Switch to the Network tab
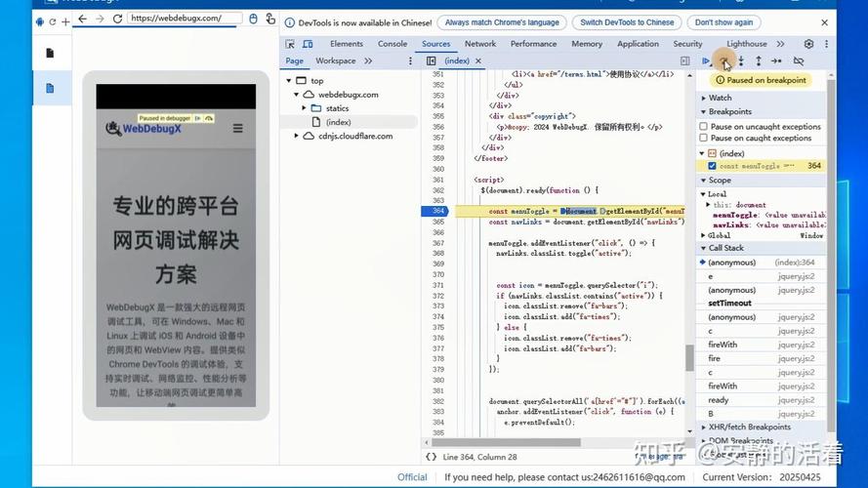This screenshot has height=488, width=868. 480,44
